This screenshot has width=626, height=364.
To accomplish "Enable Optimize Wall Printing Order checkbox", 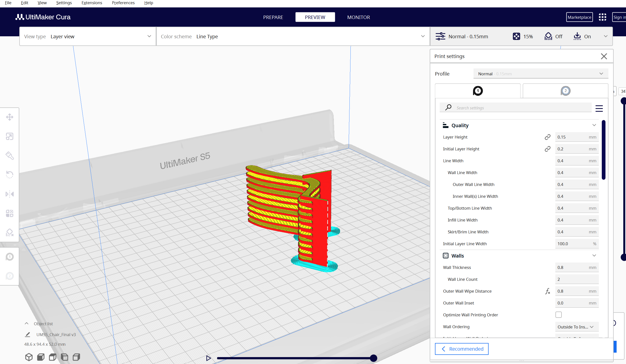I will pos(559,315).
